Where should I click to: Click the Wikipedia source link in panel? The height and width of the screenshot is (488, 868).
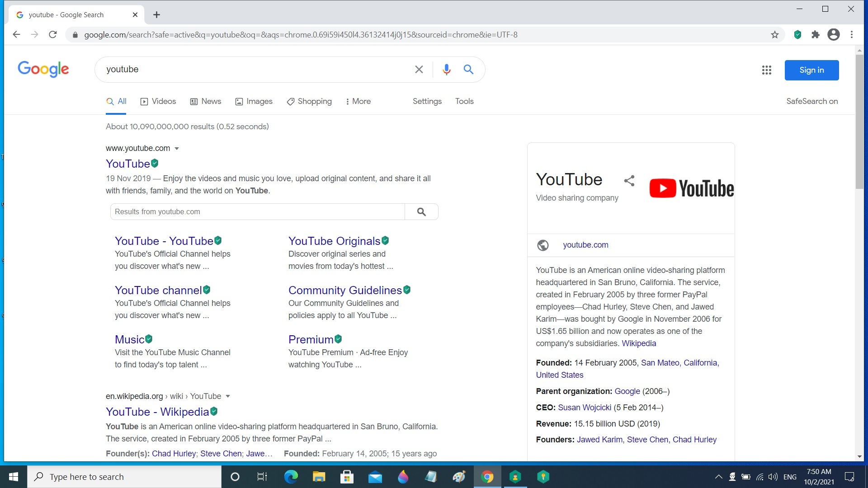(x=639, y=343)
